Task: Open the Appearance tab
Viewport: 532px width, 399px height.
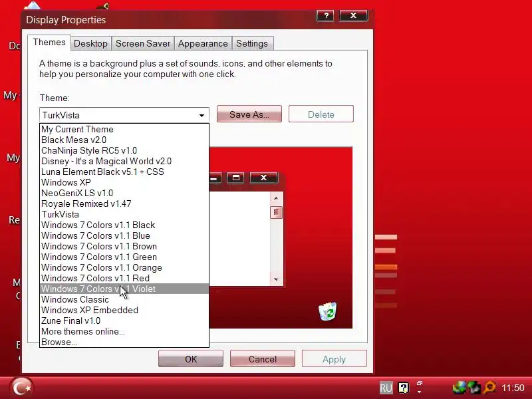Action: point(203,43)
